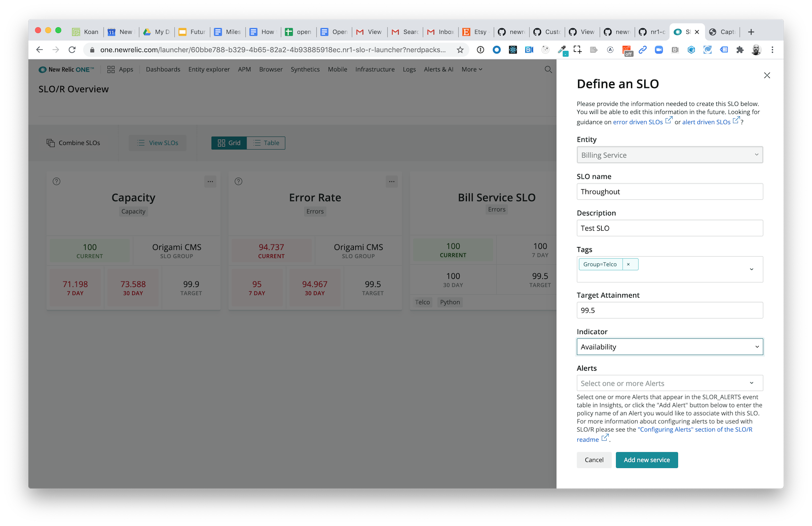The image size is (812, 526).
Task: Click the Telco tag on Bill Service SLO
Action: tap(422, 302)
